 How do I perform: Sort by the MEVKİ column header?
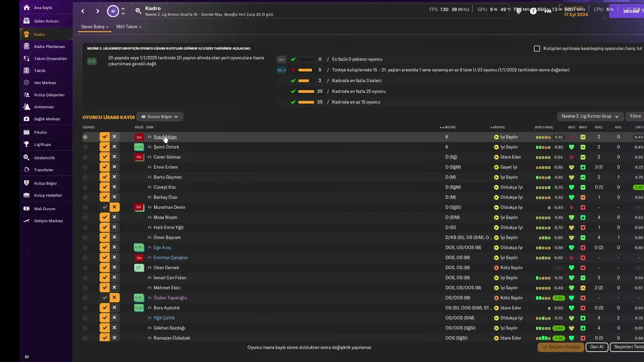pyautogui.click(x=450, y=127)
